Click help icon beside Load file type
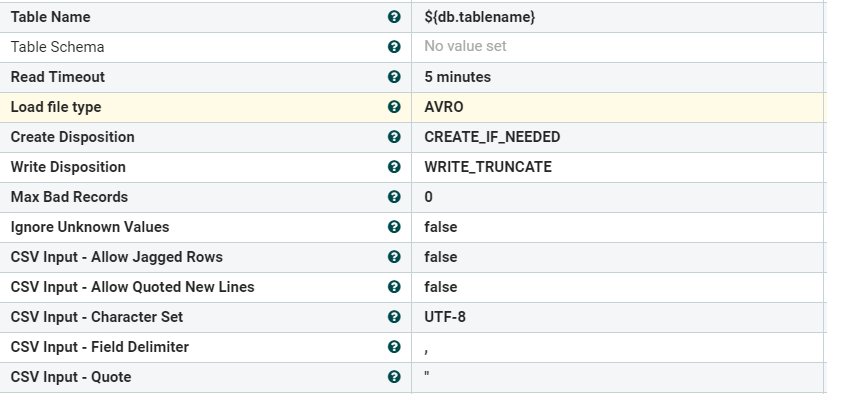This screenshot has height=401, width=843. (x=394, y=107)
